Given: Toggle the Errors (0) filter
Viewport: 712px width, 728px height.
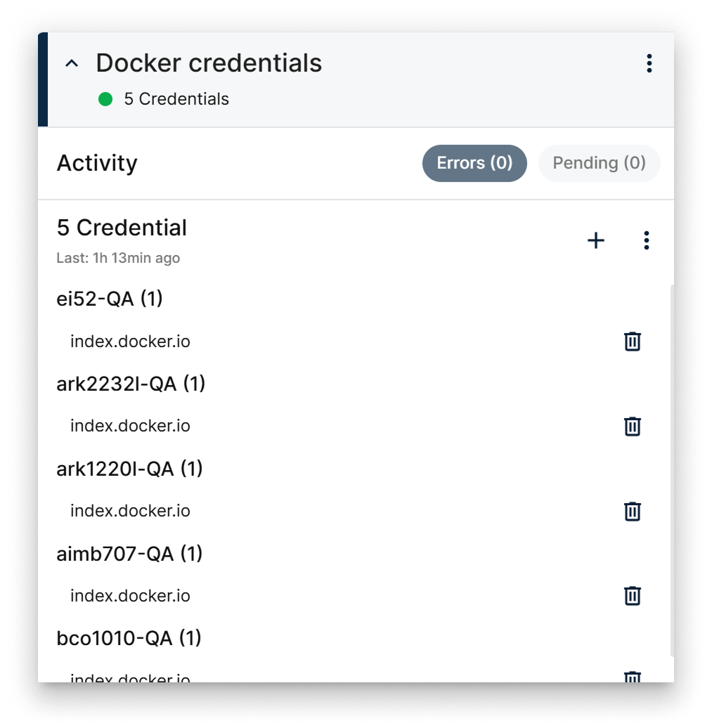Looking at the screenshot, I should pyautogui.click(x=474, y=163).
